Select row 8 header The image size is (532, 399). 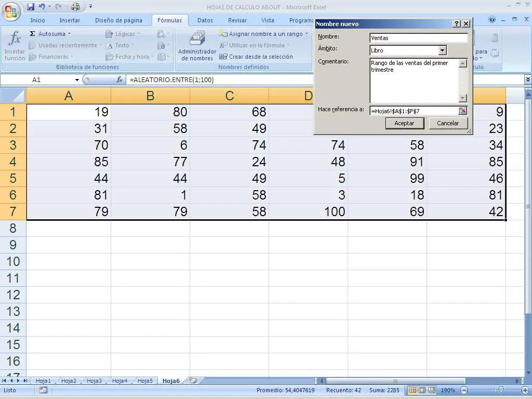(x=13, y=229)
